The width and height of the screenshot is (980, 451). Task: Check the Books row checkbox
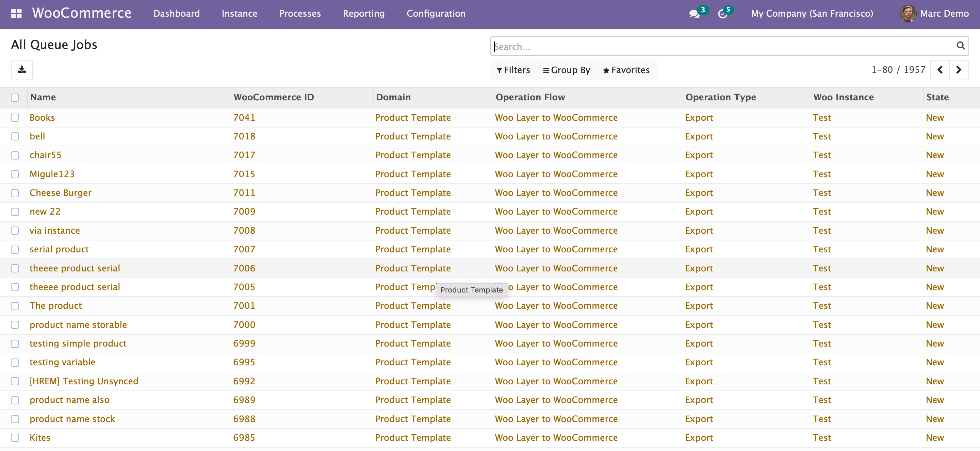(15, 117)
